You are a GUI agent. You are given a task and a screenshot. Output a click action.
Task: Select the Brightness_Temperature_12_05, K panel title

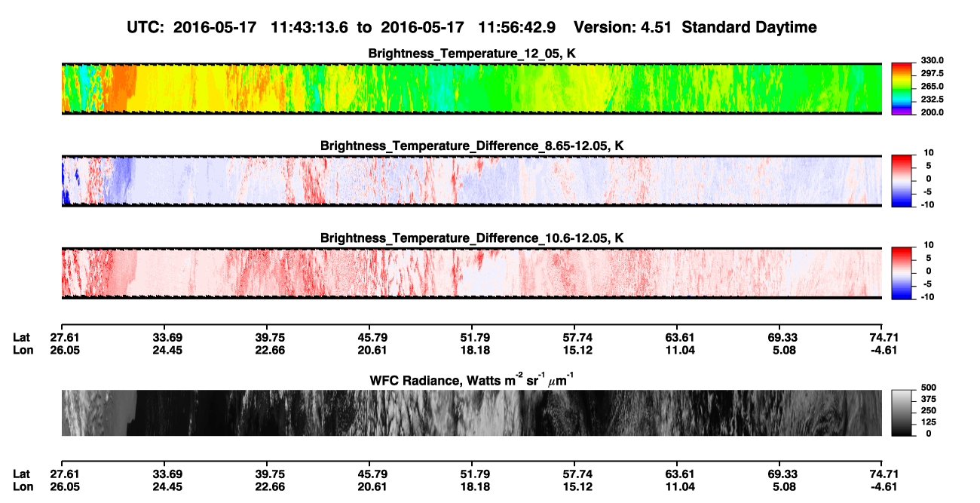[x=471, y=54]
